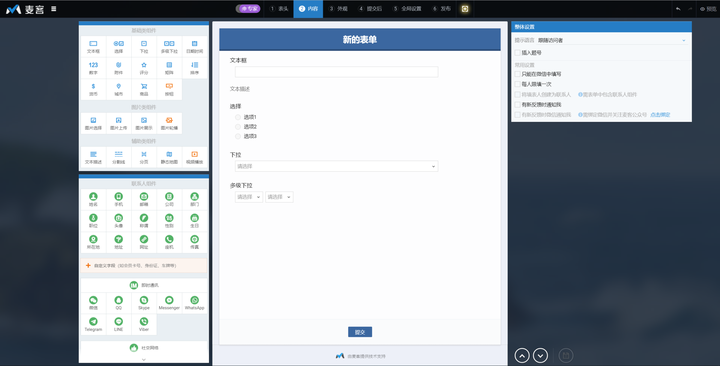Add a 文本框 text box component
Screen dimensions: 720x366
(93, 47)
